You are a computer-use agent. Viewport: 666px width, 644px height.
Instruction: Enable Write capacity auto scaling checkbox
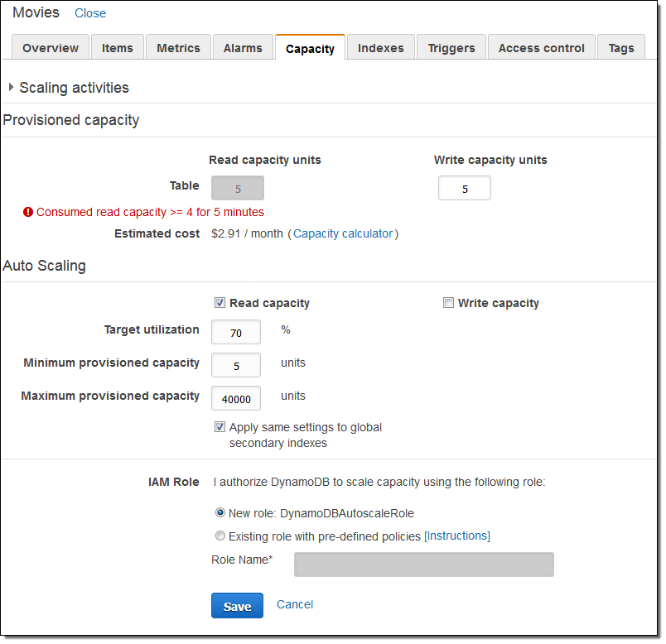448,303
